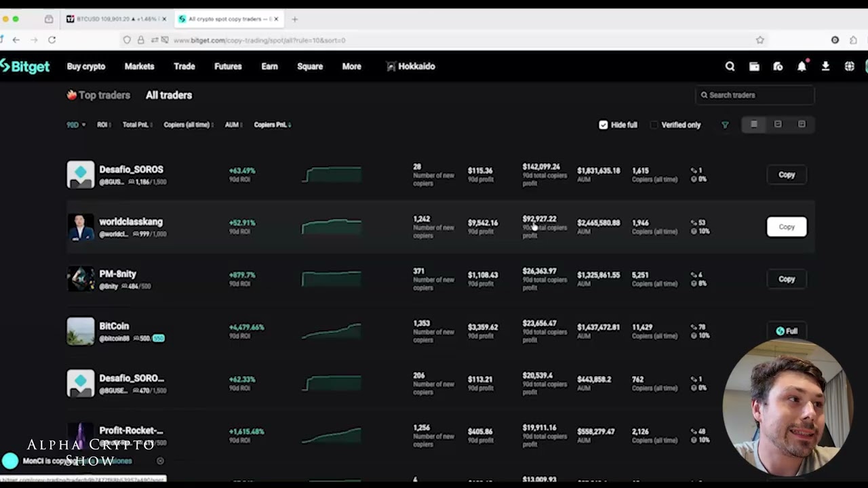The image size is (868, 488).
Task: Open the Earn menu
Action: (x=269, y=66)
